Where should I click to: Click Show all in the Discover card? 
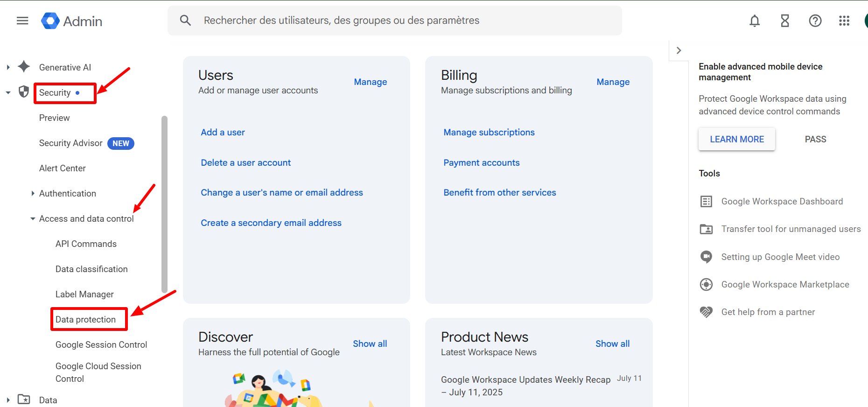[370, 344]
